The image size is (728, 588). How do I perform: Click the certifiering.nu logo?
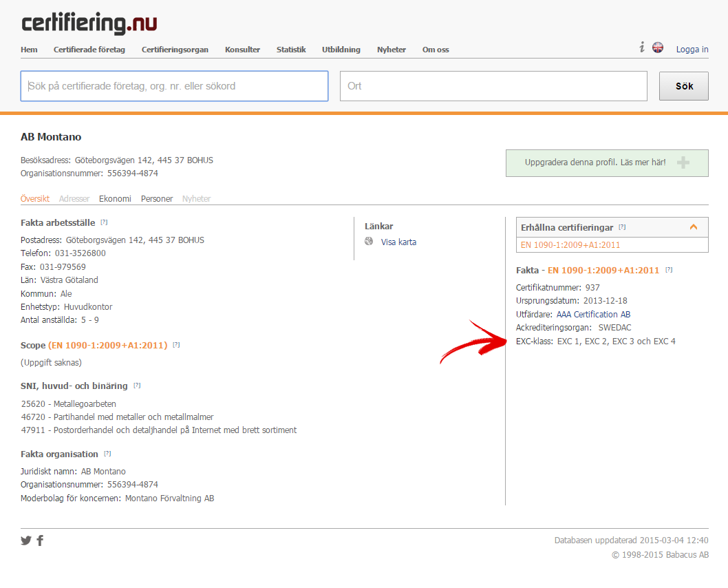[89, 23]
